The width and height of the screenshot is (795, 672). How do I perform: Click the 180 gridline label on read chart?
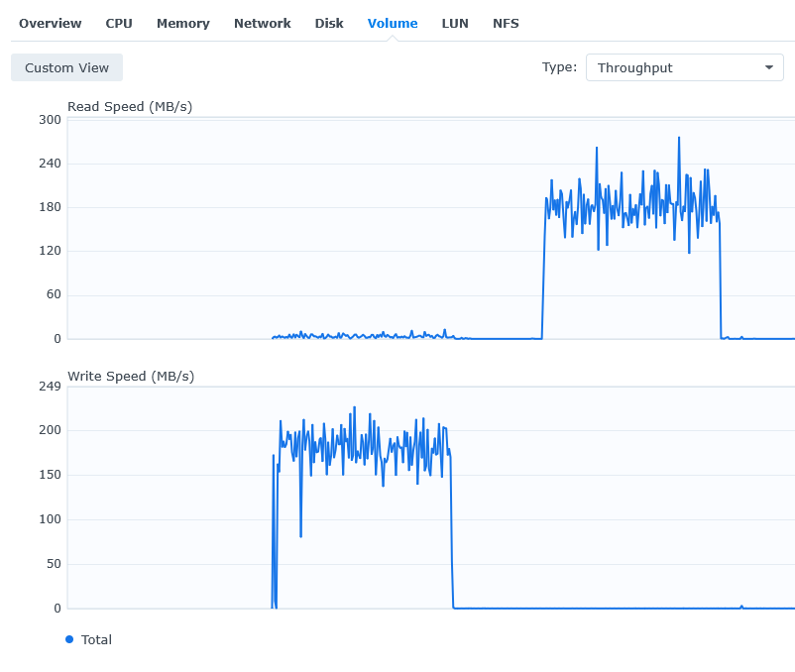[50, 207]
